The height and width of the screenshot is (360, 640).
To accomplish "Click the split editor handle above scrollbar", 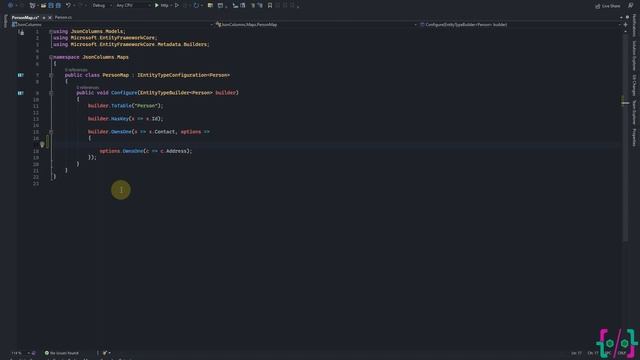I will 625,25.
